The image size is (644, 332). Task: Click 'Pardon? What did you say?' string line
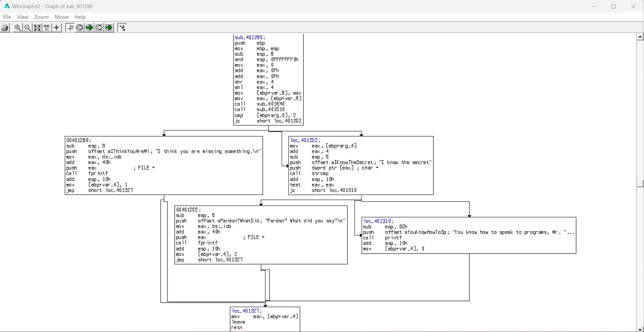261,221
